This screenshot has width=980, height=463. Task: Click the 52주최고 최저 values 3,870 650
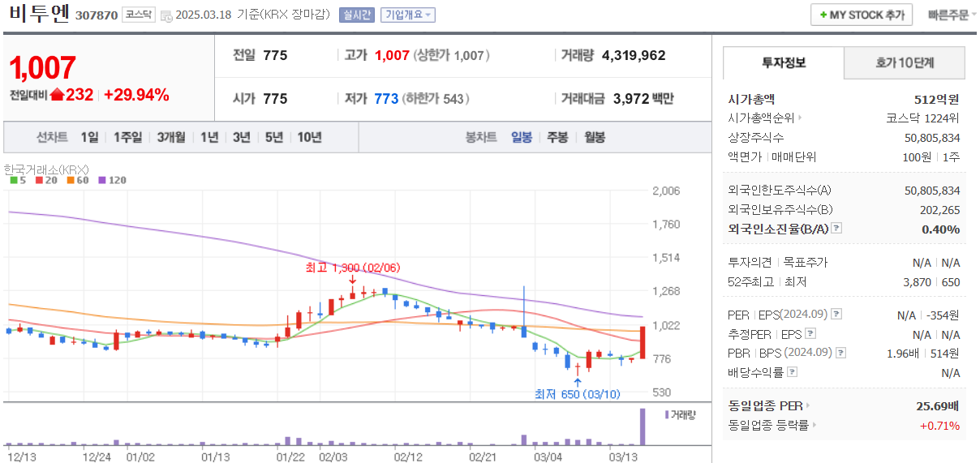[932, 282]
